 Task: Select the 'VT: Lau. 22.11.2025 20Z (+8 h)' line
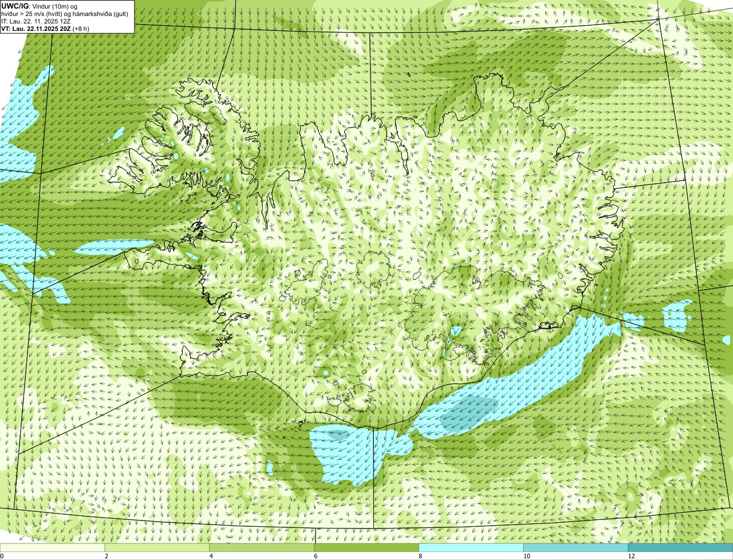46,29
